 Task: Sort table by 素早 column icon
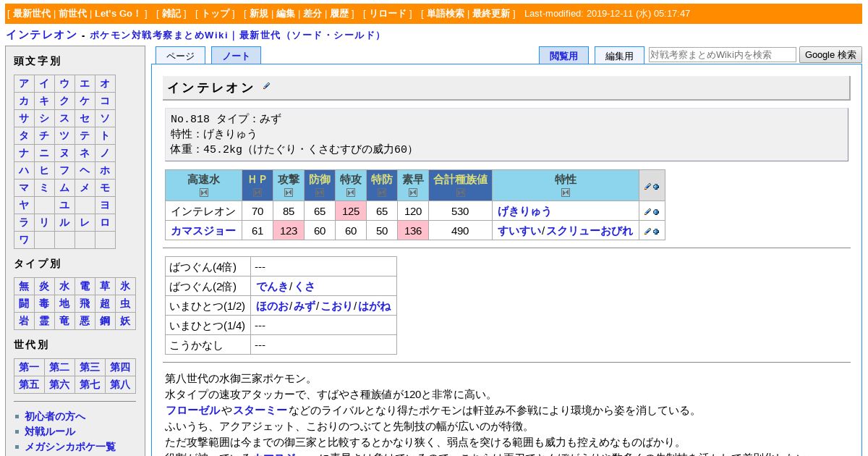[x=413, y=193]
